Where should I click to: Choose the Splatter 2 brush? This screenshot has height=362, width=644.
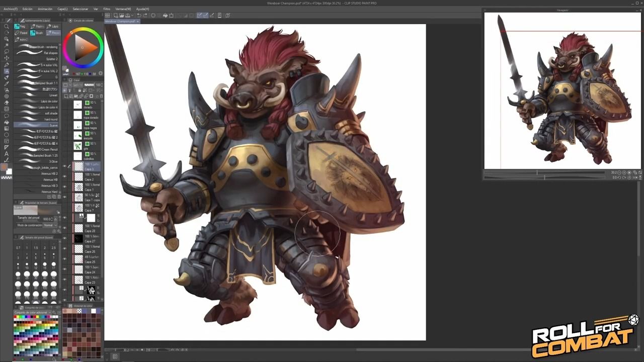coord(36,59)
